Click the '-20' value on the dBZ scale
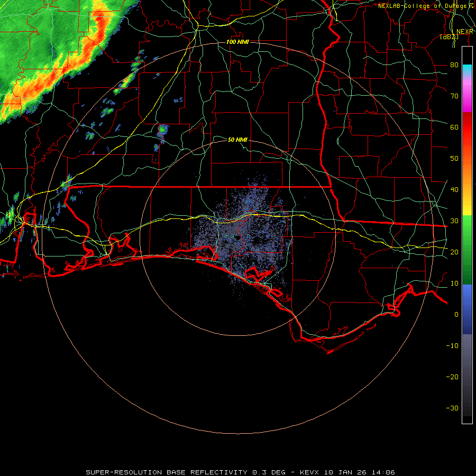The image size is (476, 476). point(452,377)
